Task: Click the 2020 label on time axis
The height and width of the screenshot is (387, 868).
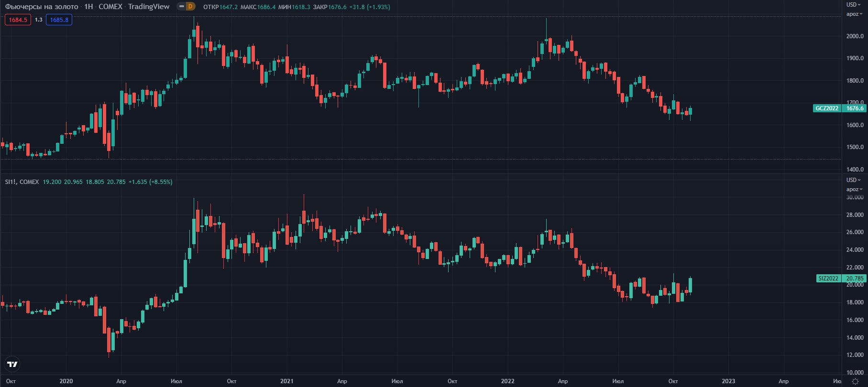Action: (66, 381)
